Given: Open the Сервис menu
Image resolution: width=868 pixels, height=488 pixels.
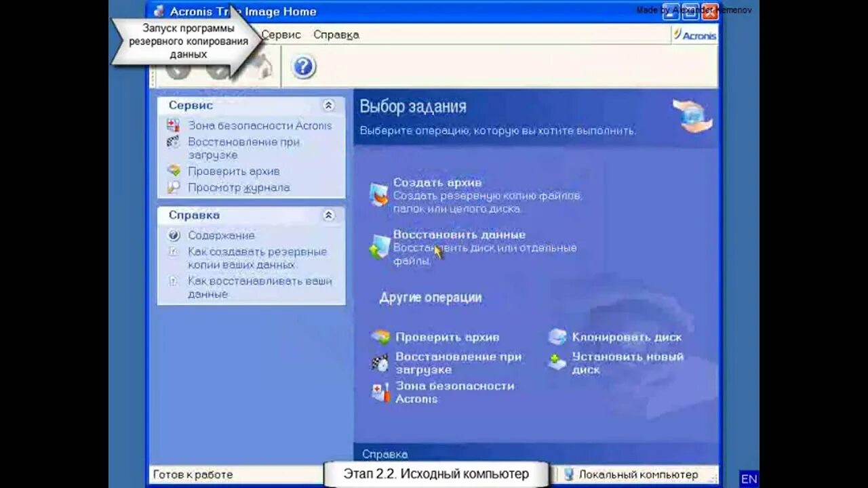Looking at the screenshot, I should point(281,35).
